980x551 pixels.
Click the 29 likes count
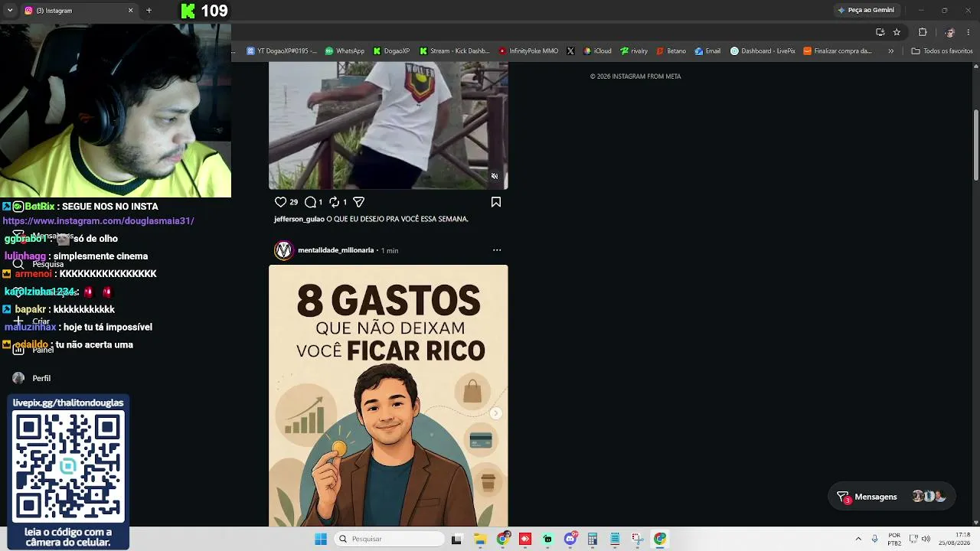(x=294, y=202)
